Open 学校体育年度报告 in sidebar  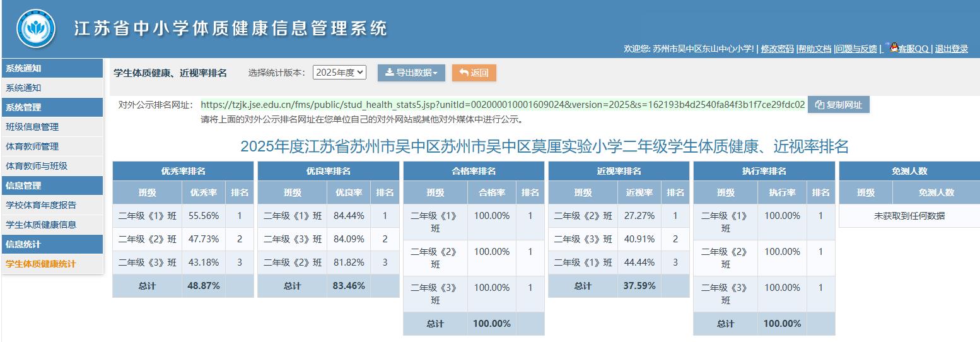pyautogui.click(x=52, y=205)
